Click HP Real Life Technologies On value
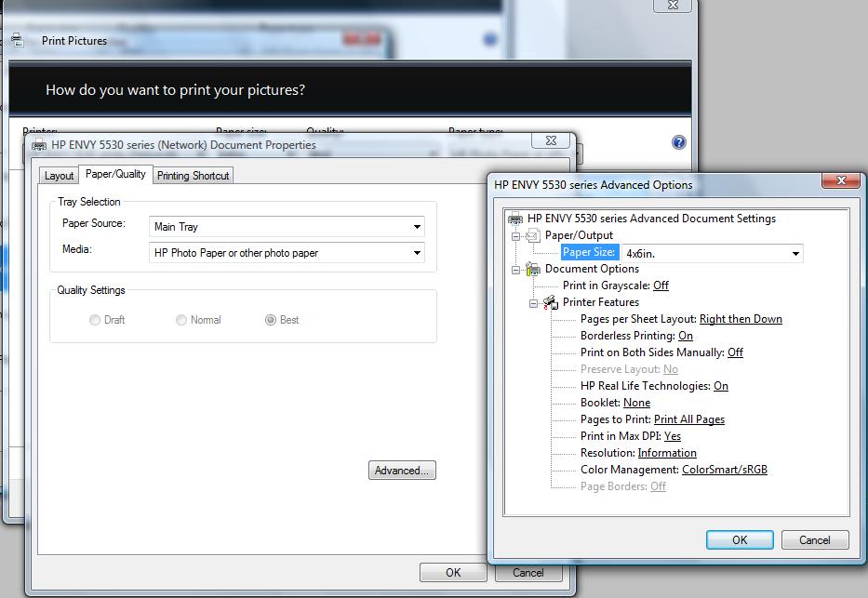Viewport: 868px width, 598px height. pos(721,386)
